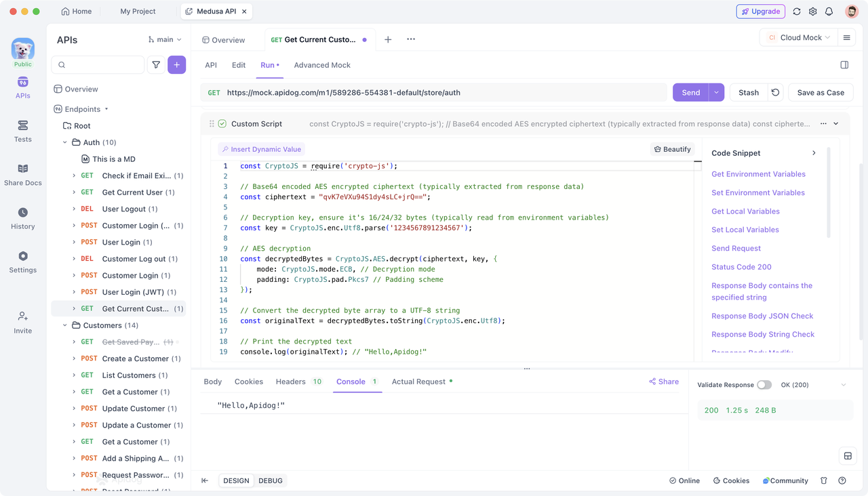Click the user avatar in top right
This screenshot has width=868, height=496.
(x=852, y=12)
